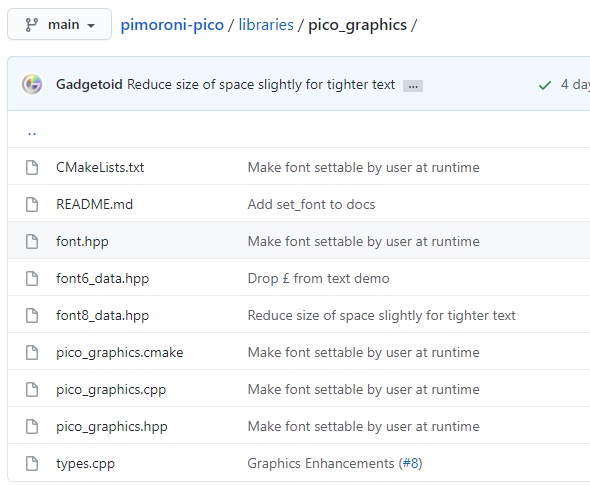This screenshot has height=485, width=590.
Task: Navigate up via the parent directory dots
Action: [32, 132]
